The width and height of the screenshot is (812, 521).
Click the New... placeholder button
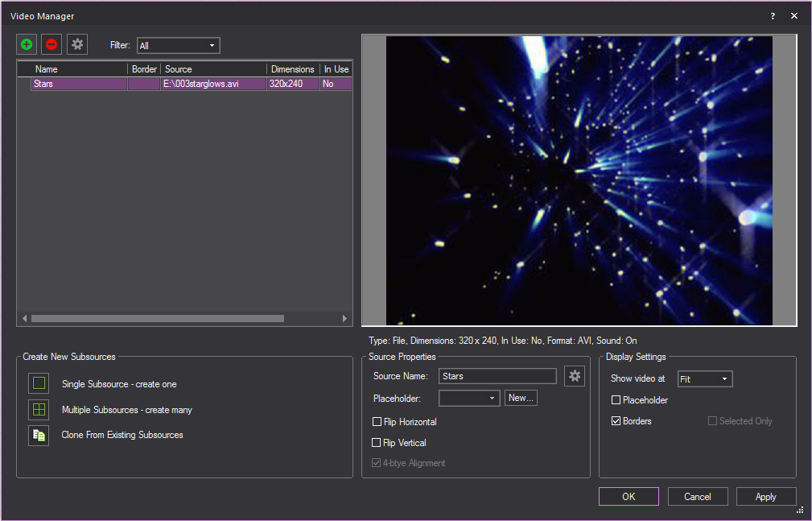521,398
